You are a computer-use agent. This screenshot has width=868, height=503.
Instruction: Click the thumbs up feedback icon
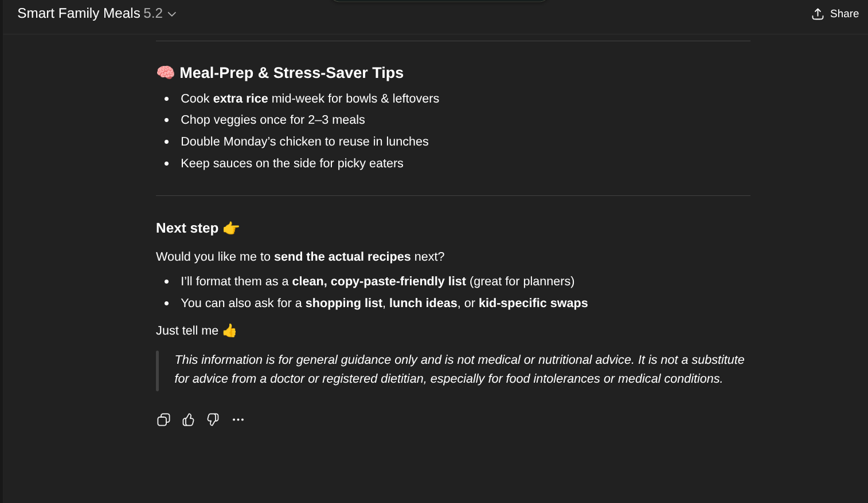tap(188, 420)
